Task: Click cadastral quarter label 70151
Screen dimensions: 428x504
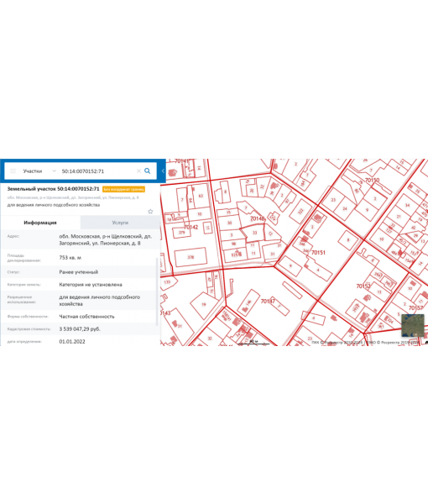Action: pyautogui.click(x=318, y=253)
